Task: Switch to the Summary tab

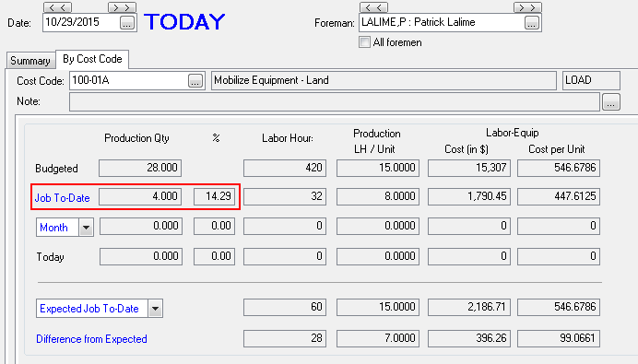Action: coord(30,61)
